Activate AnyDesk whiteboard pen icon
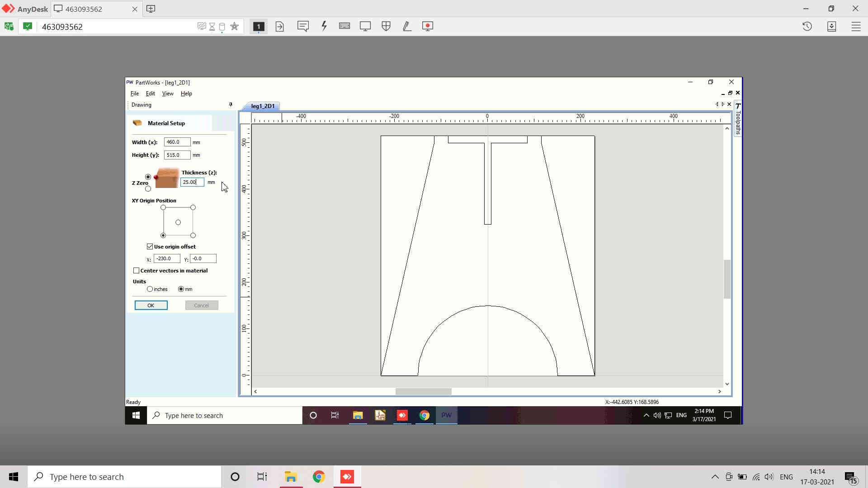This screenshot has width=868, height=488. pyautogui.click(x=407, y=26)
